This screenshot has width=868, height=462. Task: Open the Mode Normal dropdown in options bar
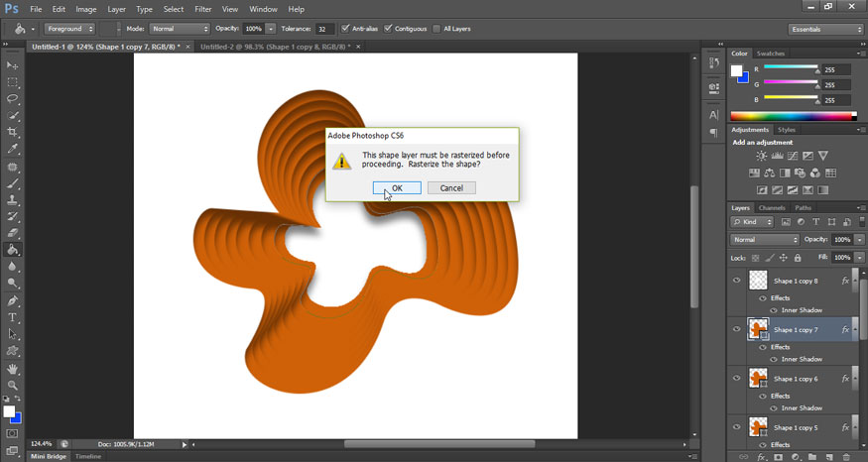(180, 29)
